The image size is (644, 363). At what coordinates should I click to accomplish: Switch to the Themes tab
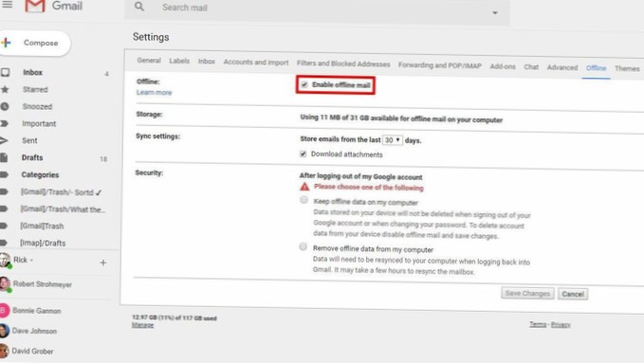coord(627,68)
